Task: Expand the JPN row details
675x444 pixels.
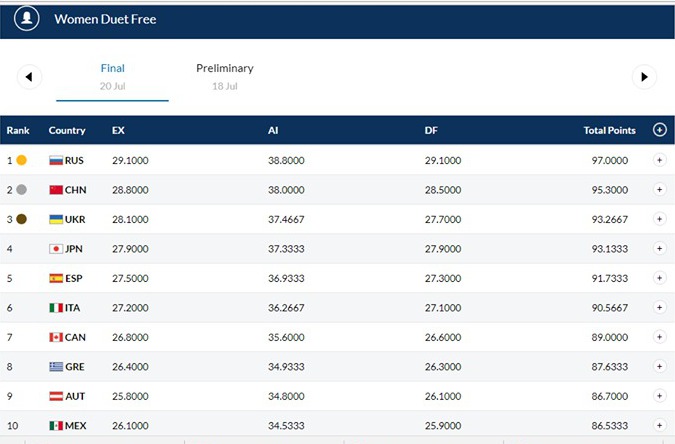Action: [659, 249]
